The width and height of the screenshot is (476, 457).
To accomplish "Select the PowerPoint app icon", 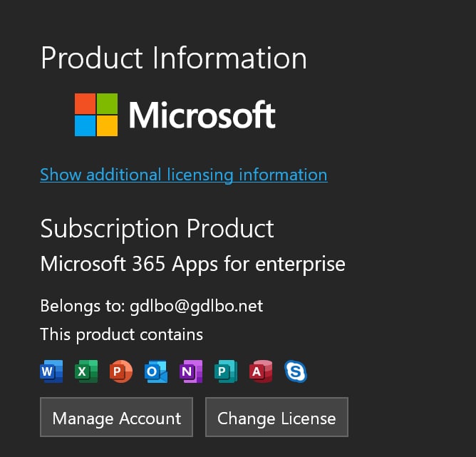I will pyautogui.click(x=121, y=371).
